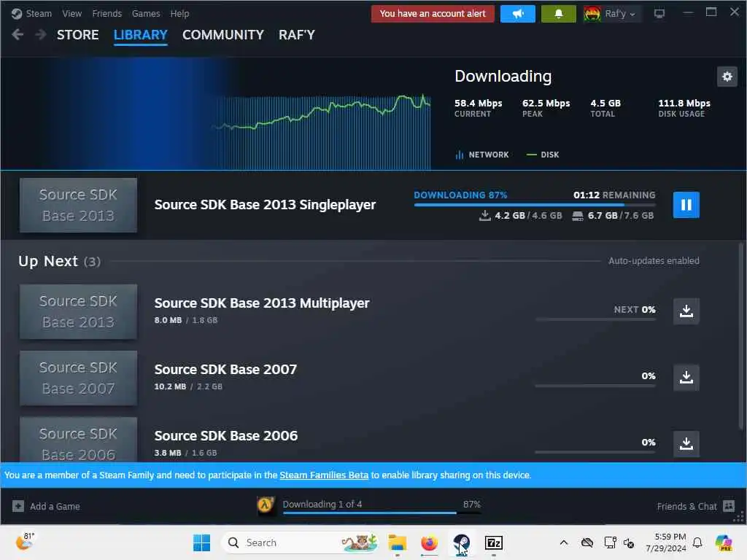Open the green notifications bell
This screenshot has height=560, width=747.
(558, 14)
